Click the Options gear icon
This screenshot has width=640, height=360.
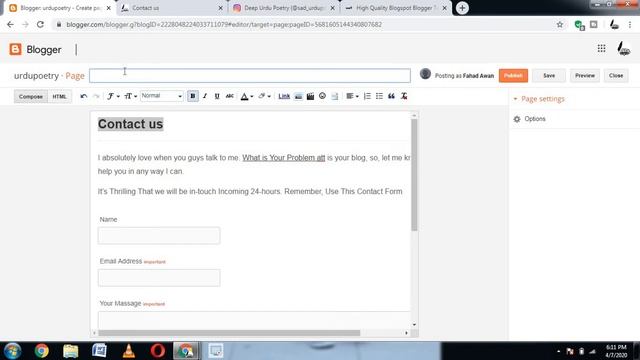click(x=517, y=119)
